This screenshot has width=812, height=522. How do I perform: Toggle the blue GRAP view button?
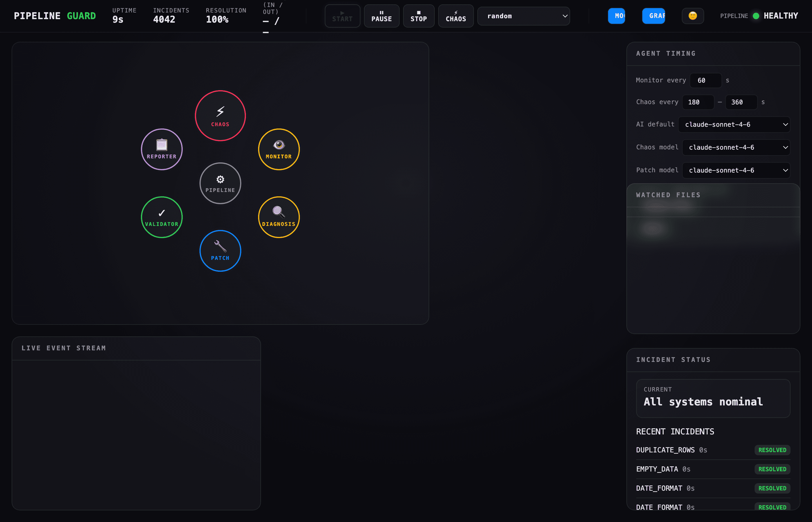[x=653, y=16]
